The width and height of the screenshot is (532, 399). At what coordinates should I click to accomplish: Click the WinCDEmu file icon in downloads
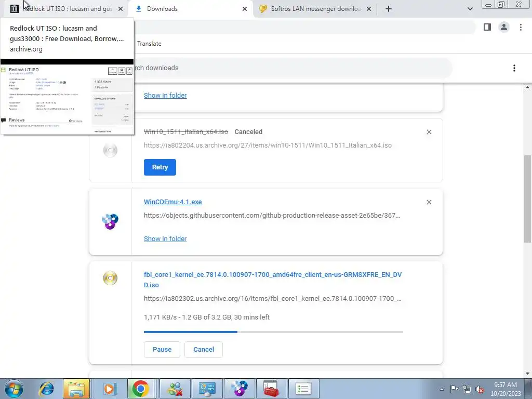click(x=110, y=221)
